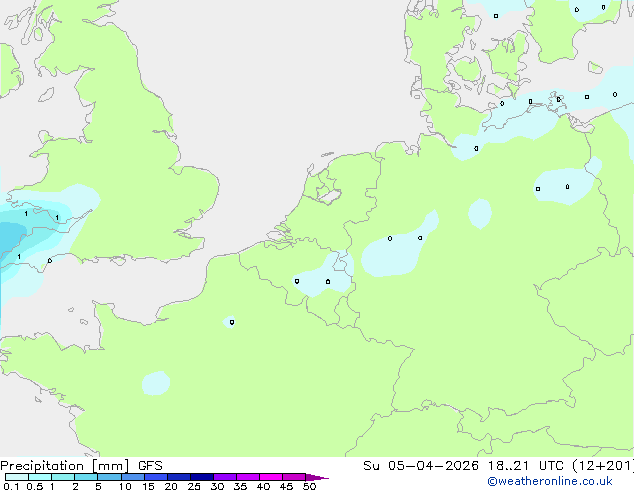Viewport: 634px width, 490px height.
Task: Click the 0.5–1 mm light cyan legend swatch
Action: point(40,477)
